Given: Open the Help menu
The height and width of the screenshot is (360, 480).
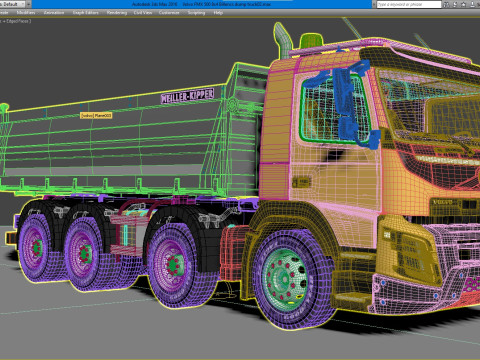Looking at the screenshot, I should coord(218,13).
